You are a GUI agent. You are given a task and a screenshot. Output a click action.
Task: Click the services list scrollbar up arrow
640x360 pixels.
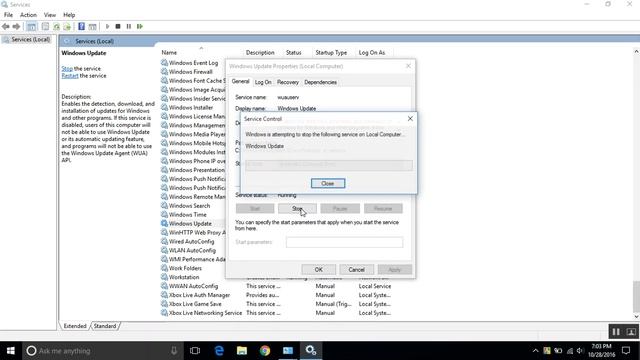tap(636, 51)
